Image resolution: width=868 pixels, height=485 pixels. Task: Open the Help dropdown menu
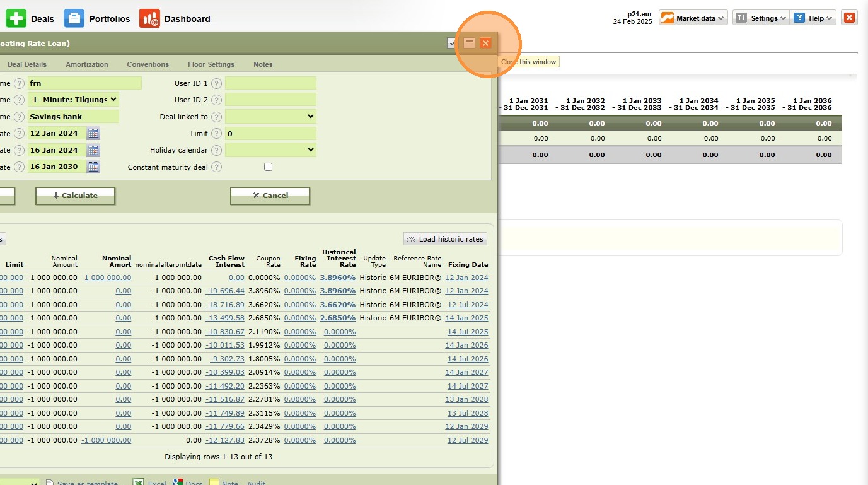click(814, 18)
